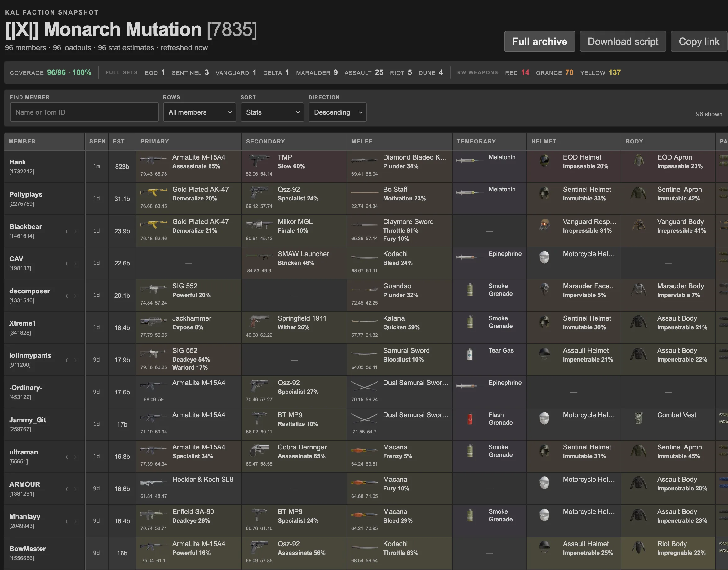Click lolinmypants' Tear Gas icon
728x570 pixels.
point(469,354)
